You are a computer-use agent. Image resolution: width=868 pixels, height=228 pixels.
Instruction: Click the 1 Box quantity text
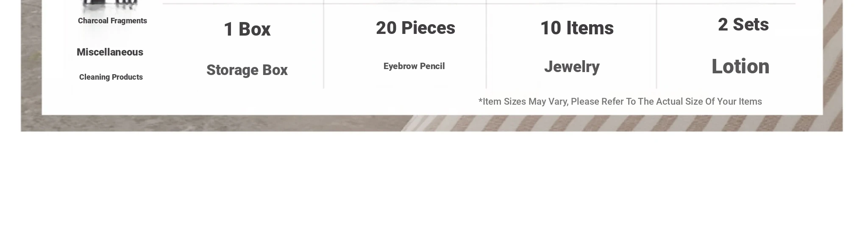(x=247, y=29)
